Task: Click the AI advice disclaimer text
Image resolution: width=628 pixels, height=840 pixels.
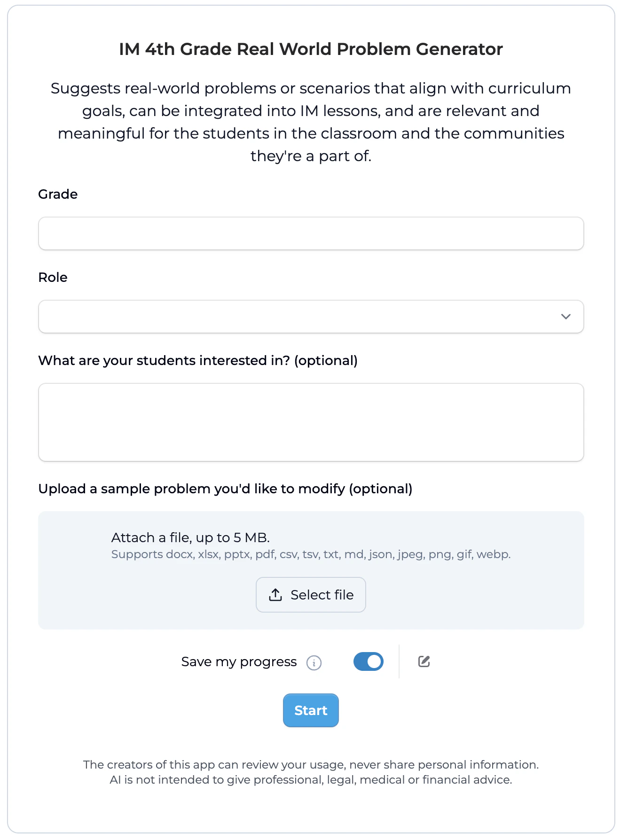Action: coord(311,780)
